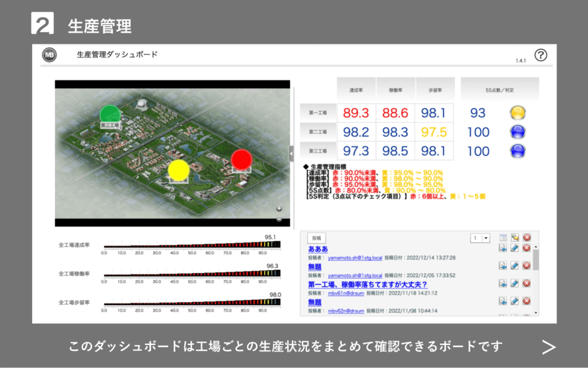Zoom in the map with plus button
The height and width of the screenshot is (368, 588).
coord(279,208)
